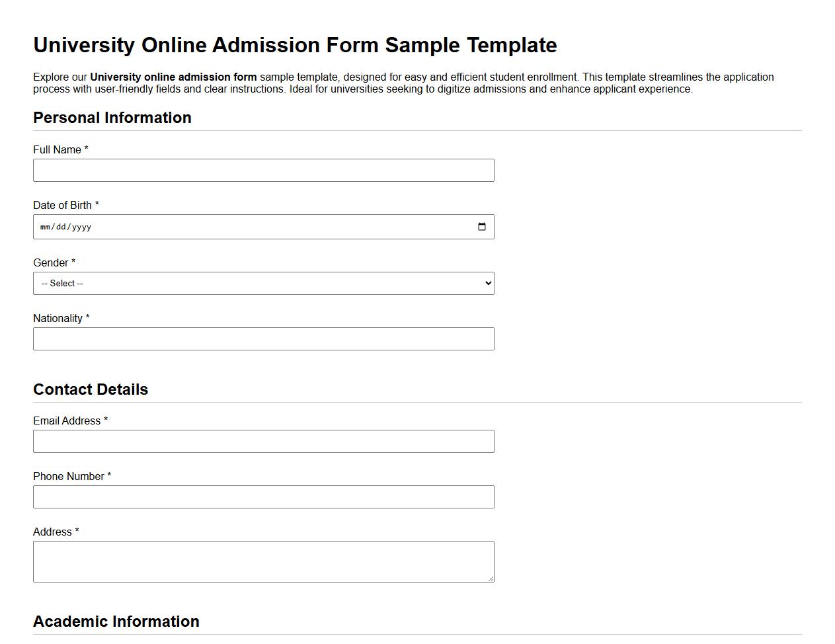The image size is (835, 644).
Task: Click the mm segment of the date field
Action: 44,227
